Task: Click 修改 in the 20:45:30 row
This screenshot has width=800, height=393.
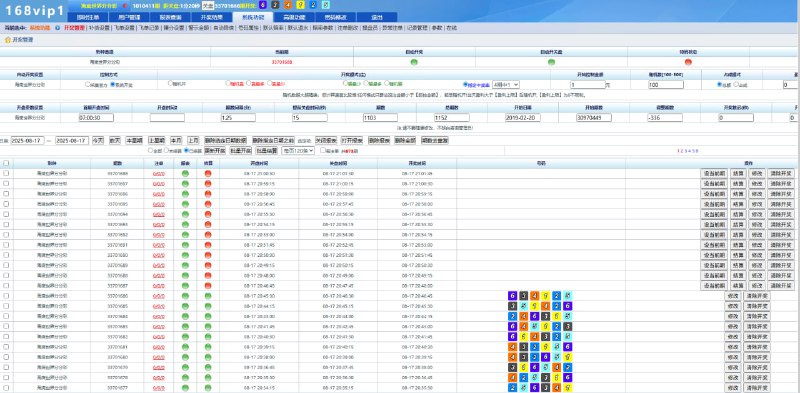Action: (x=733, y=296)
